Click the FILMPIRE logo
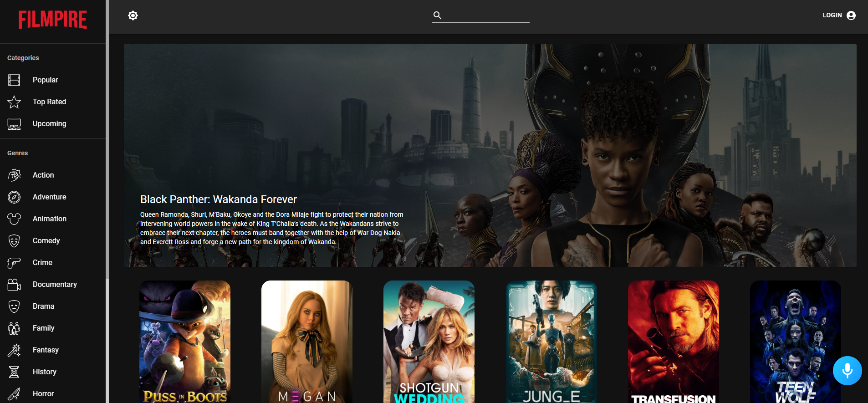This screenshot has width=868, height=403. pos(52,20)
